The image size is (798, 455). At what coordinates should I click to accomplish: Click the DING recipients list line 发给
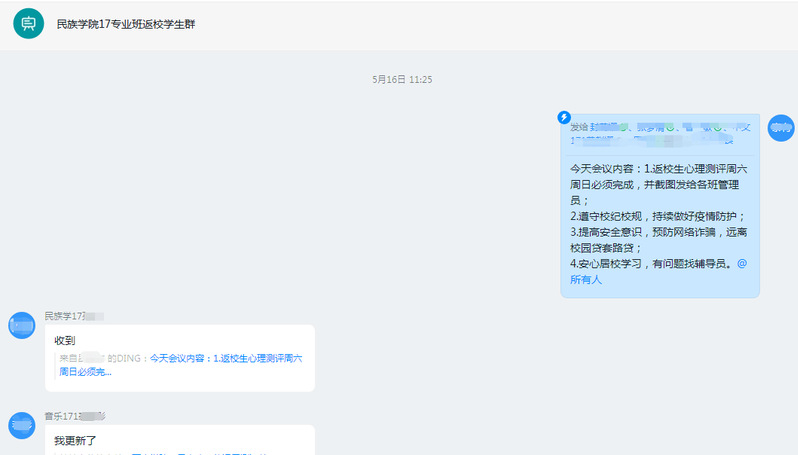click(660, 134)
